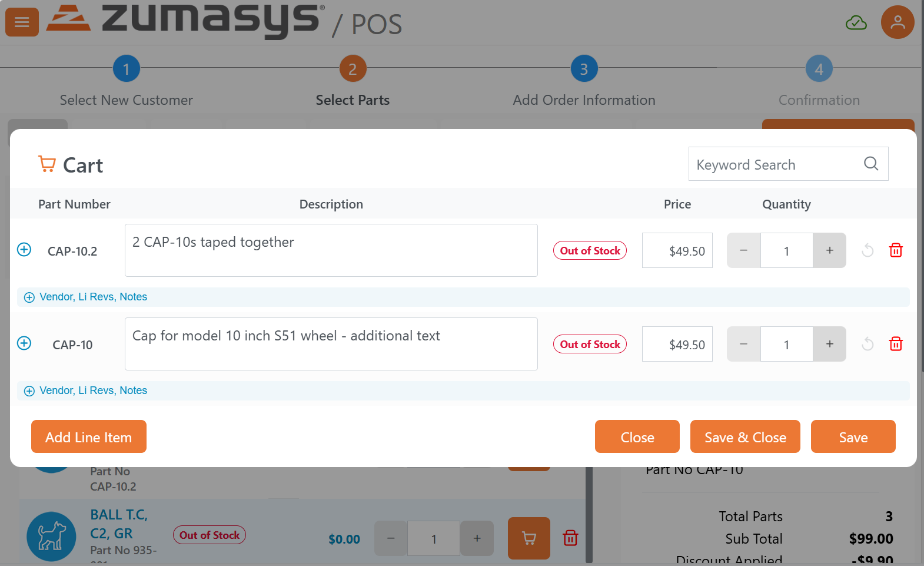Expand the CAP-10 row details
924x566 pixels.
pos(24,343)
